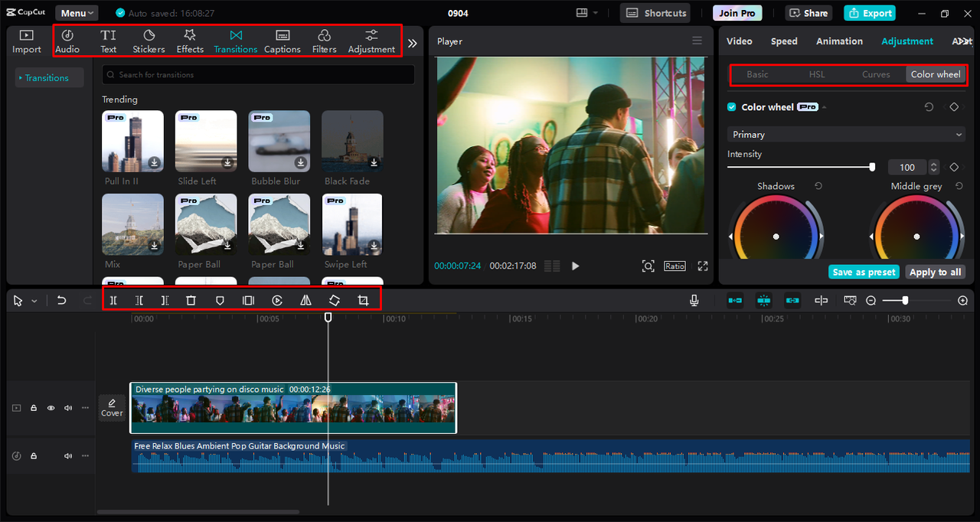Click the Join Pro button

tap(737, 13)
